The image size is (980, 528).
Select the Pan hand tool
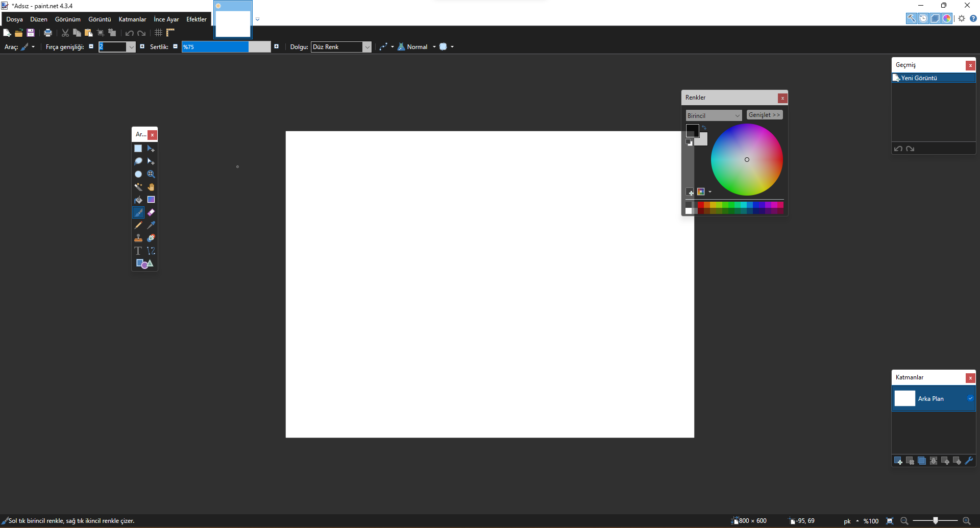tap(151, 187)
